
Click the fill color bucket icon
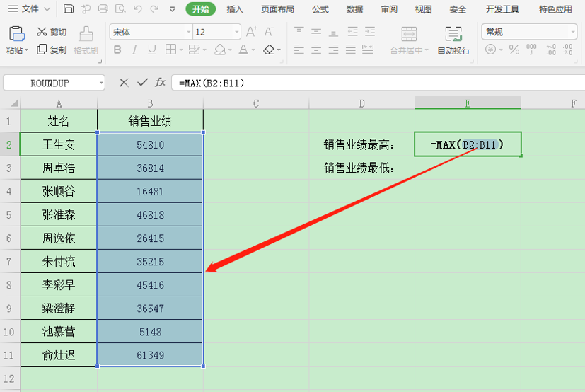pyautogui.click(x=220, y=50)
